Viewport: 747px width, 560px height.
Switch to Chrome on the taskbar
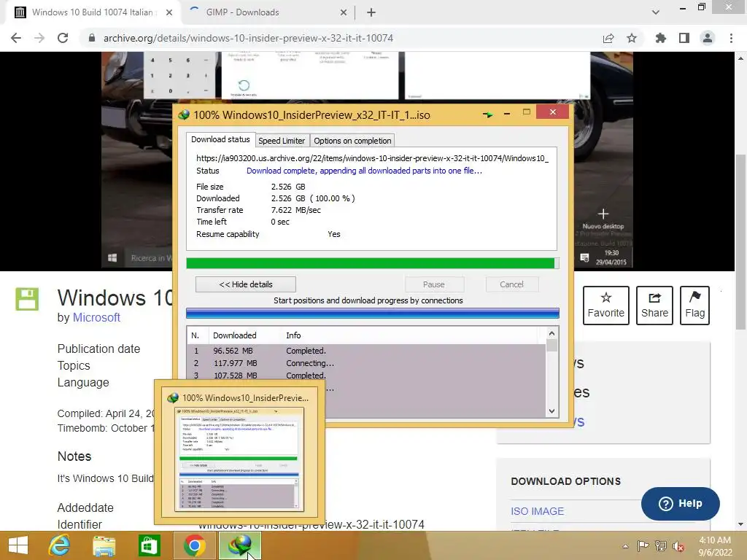pyautogui.click(x=194, y=545)
